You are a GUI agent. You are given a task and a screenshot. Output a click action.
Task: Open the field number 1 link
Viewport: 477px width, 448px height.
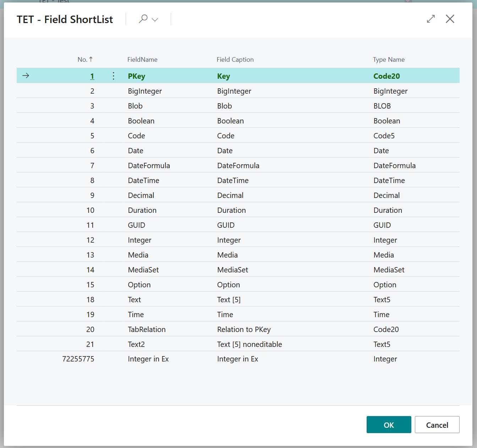(92, 76)
